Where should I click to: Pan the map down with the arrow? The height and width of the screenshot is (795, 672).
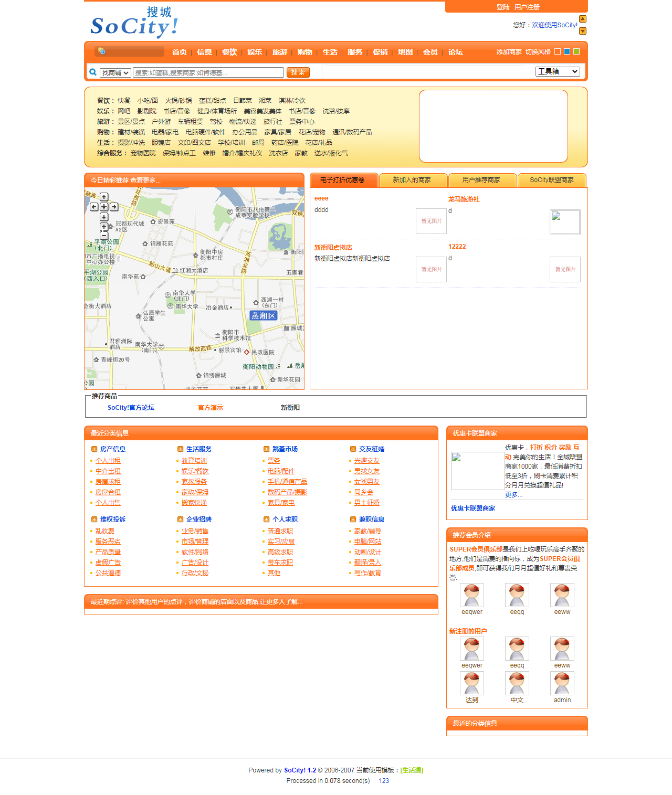tap(104, 217)
